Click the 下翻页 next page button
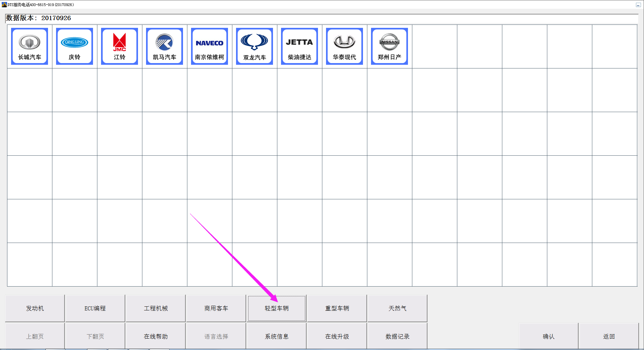The width and height of the screenshot is (644, 350). (95, 336)
